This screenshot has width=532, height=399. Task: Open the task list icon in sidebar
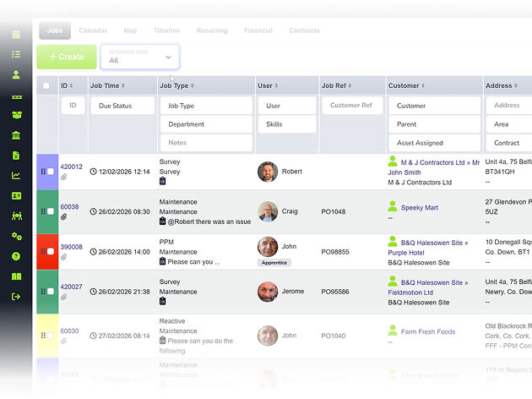(x=16, y=54)
